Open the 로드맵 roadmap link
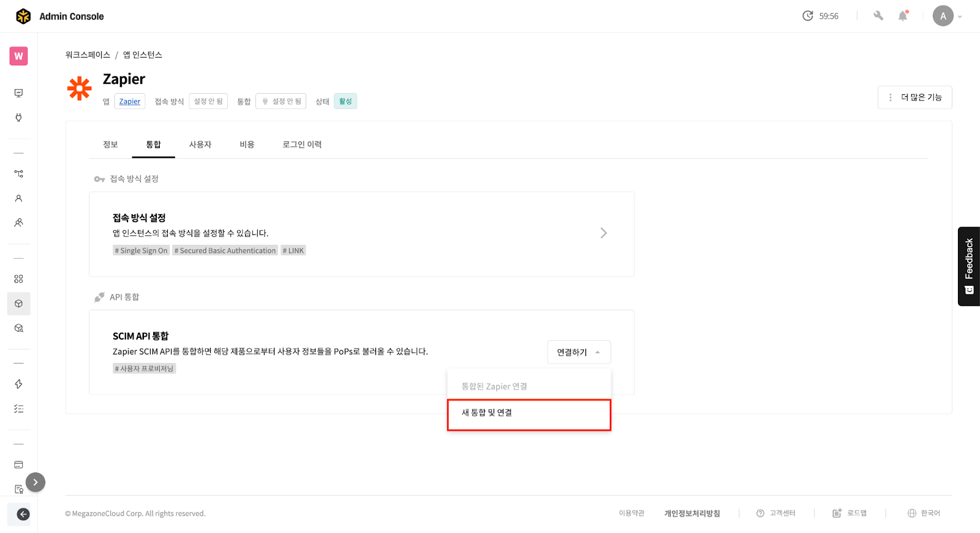Screen dimensions: 980x533 click(x=850, y=513)
